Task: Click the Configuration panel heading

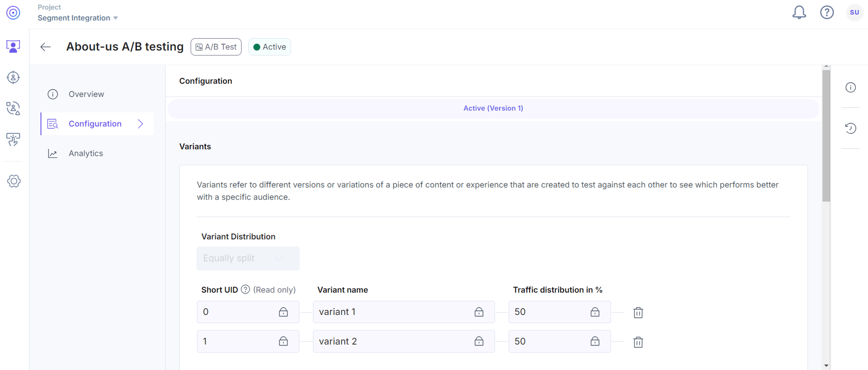Action: click(x=205, y=81)
